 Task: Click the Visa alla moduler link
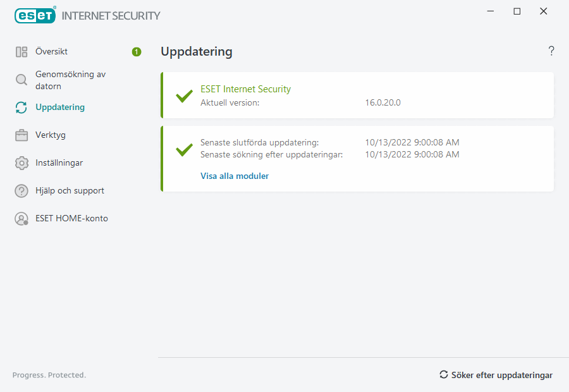[235, 176]
